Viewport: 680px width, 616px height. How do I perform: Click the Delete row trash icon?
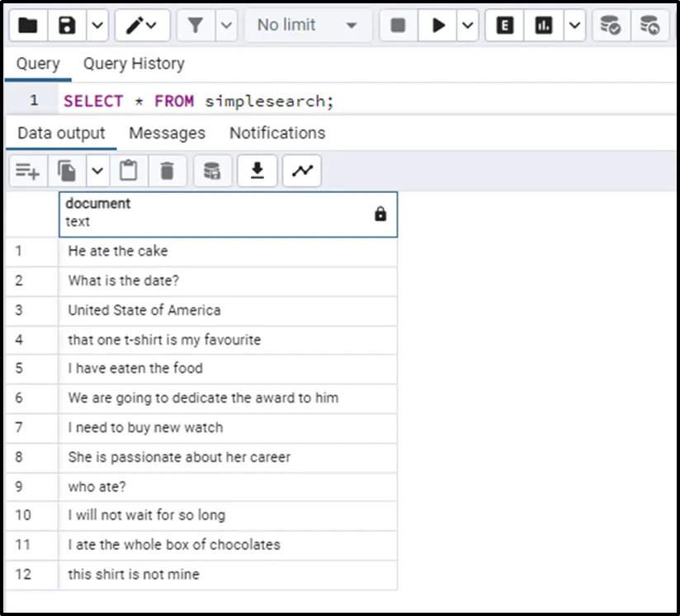coord(168,171)
